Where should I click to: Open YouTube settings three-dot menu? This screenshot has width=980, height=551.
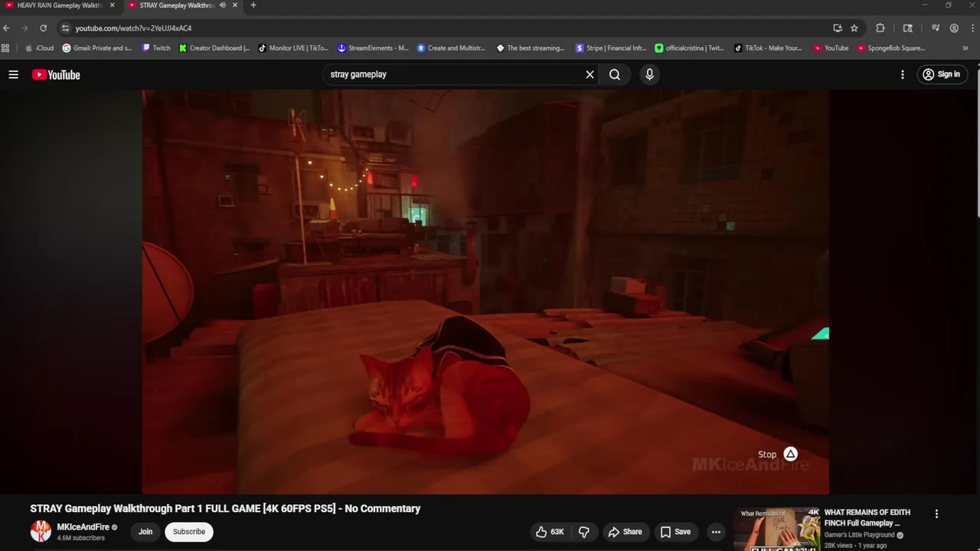(903, 74)
